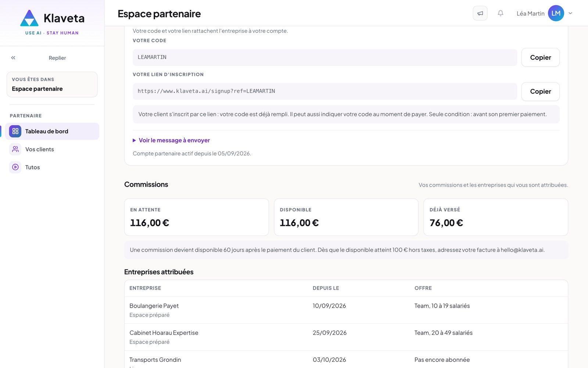Click the signup URL field

pyautogui.click(x=325, y=91)
